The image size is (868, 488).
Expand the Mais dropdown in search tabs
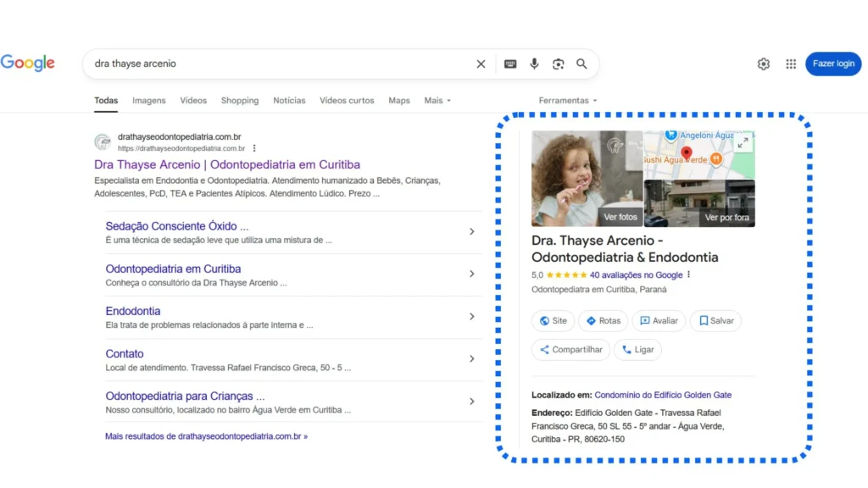click(437, 100)
